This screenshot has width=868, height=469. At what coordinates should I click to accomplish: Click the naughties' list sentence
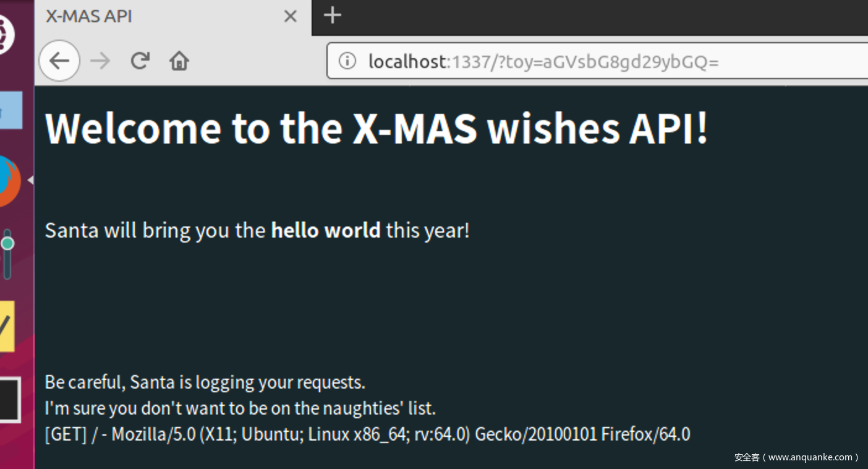[x=240, y=408]
